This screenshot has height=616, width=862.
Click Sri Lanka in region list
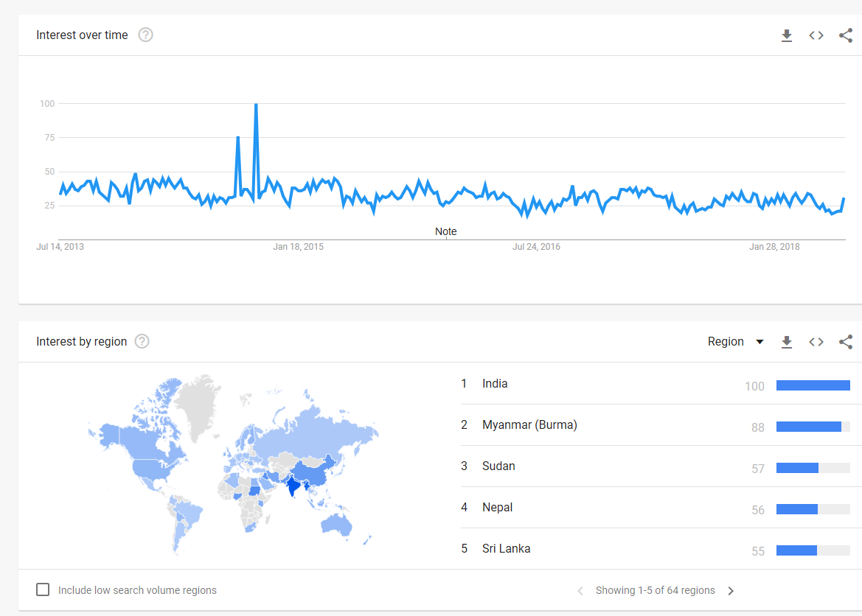[506, 549]
